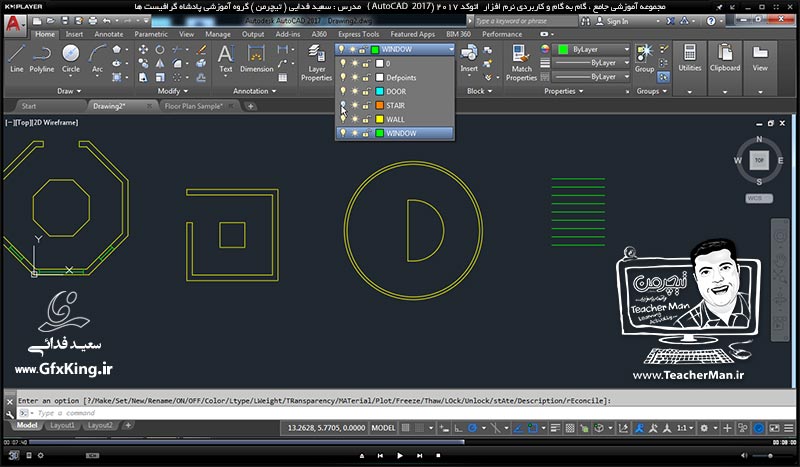Open the Clipboard panel
Viewport: 800px width, 467px height.
pyautogui.click(x=724, y=58)
